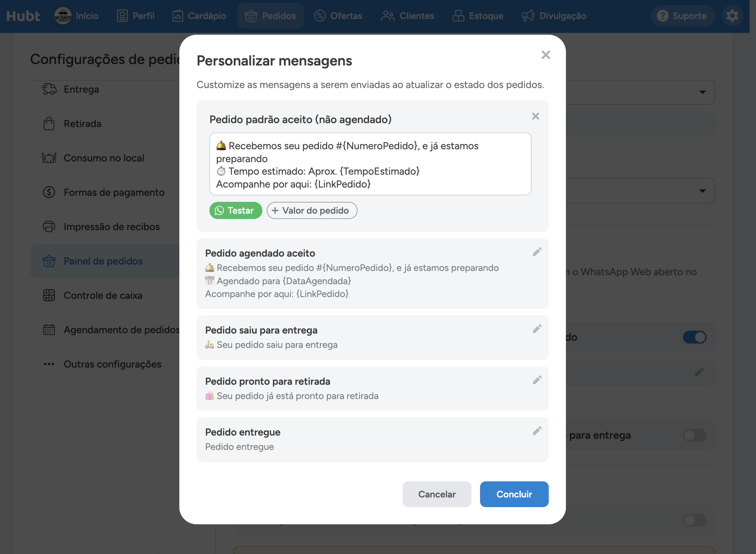Image resolution: width=756 pixels, height=554 pixels.
Task: Expand the first dropdown behind the dialog
Action: point(702,92)
